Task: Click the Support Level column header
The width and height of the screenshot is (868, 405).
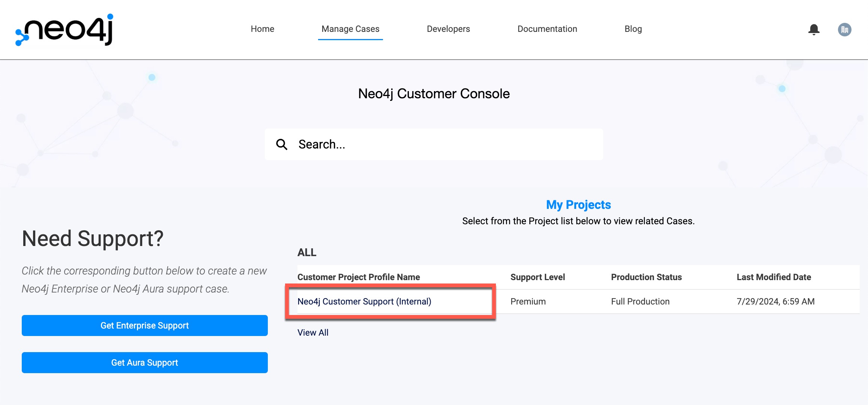Action: pos(538,277)
